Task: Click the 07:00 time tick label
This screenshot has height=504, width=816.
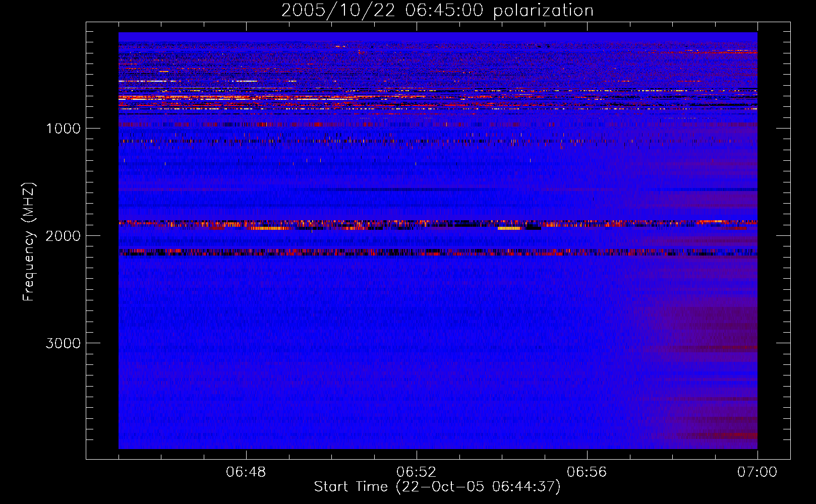Action: (x=757, y=472)
